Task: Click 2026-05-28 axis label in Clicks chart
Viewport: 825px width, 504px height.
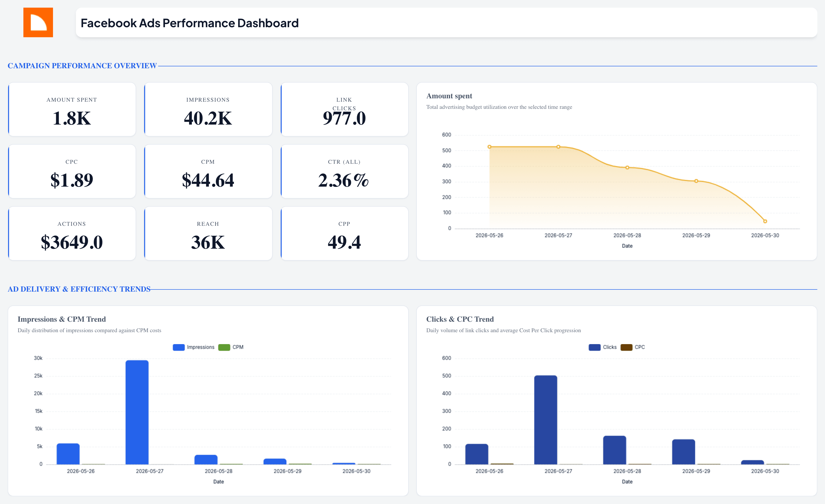Action: tap(627, 471)
